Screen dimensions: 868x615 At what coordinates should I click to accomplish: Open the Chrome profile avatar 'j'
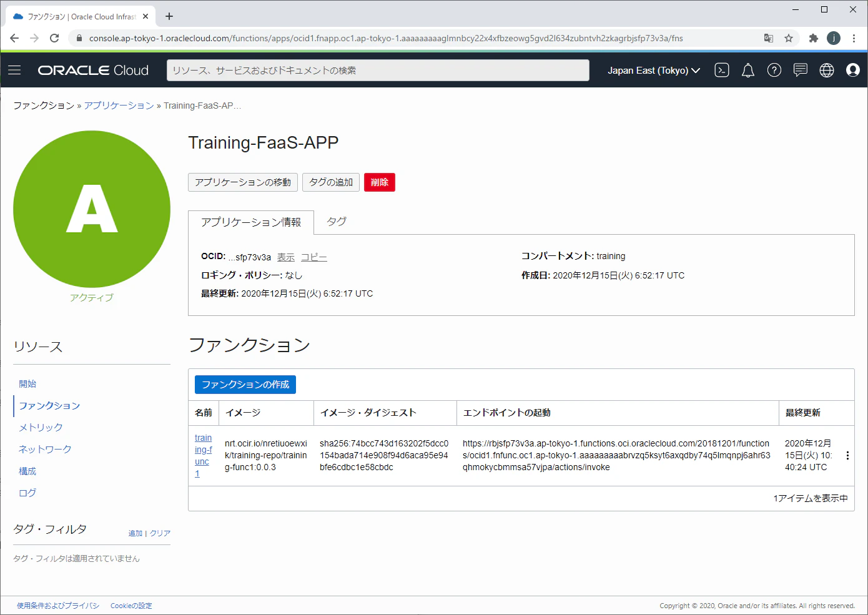tap(834, 38)
